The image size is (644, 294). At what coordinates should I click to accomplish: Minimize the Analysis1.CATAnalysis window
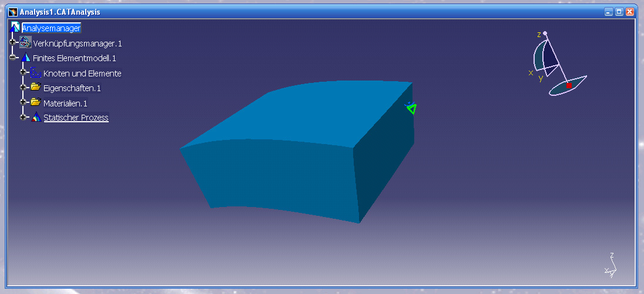[x=609, y=12]
